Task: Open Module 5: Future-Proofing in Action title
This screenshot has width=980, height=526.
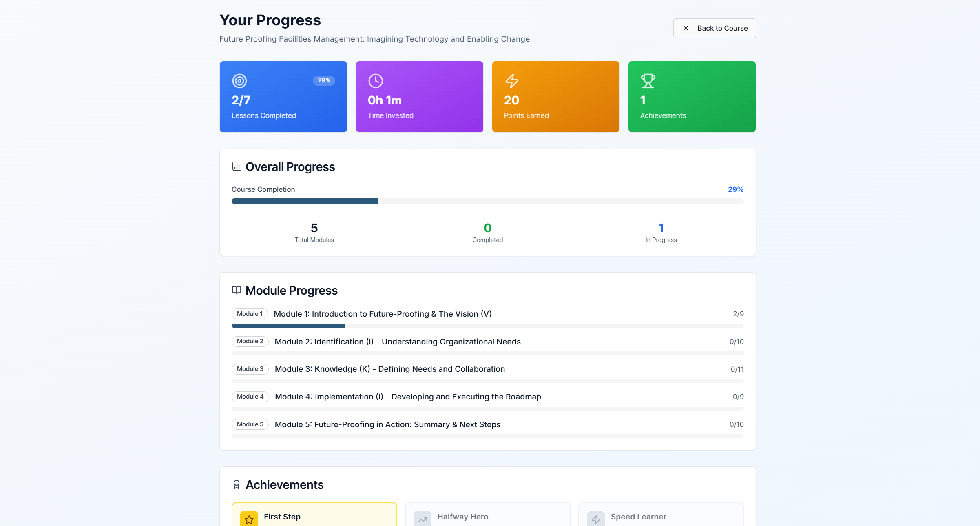Action: click(387, 424)
